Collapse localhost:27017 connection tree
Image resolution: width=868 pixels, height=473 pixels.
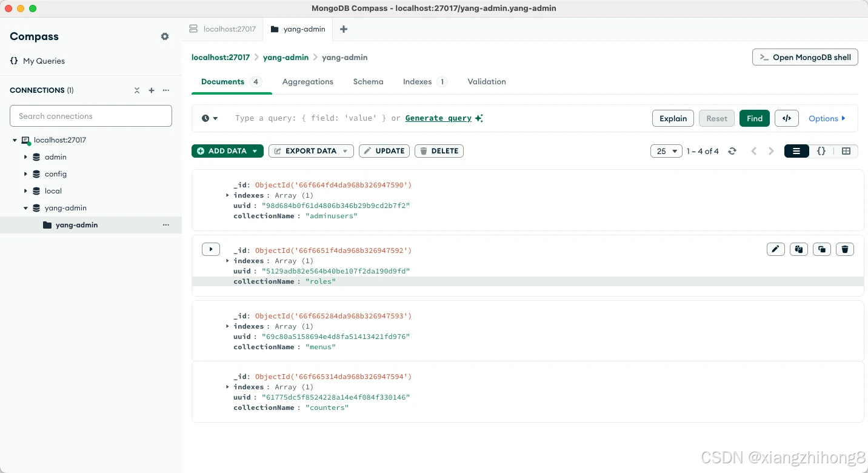point(15,140)
